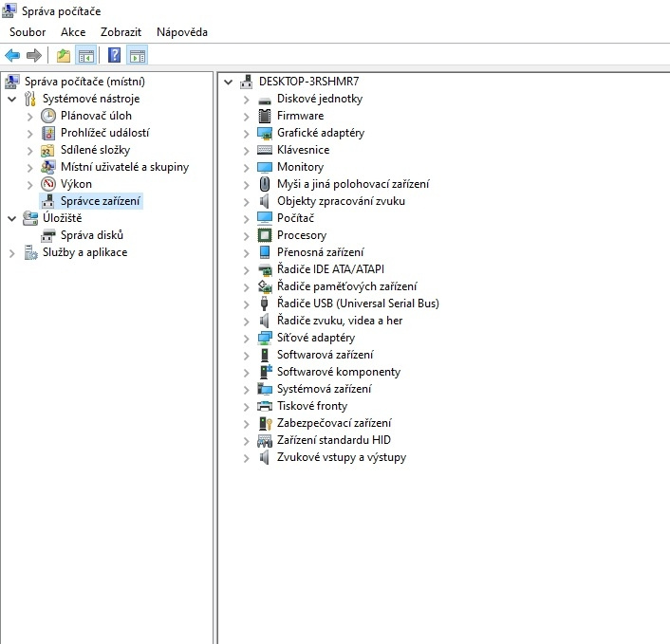Screen dimensions: 670x644
Task: Open the Zobrazit menu
Action: click(x=121, y=32)
